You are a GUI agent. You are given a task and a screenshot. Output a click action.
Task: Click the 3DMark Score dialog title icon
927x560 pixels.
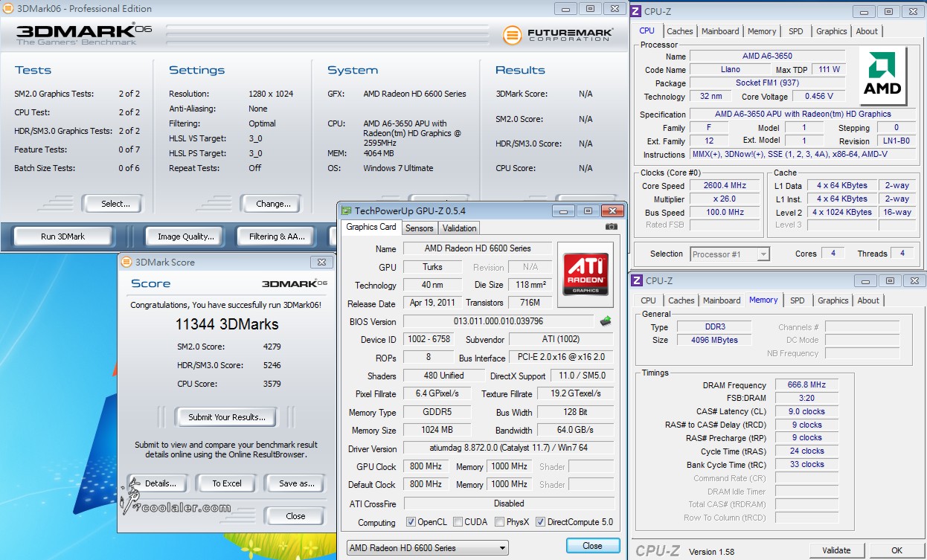126,262
